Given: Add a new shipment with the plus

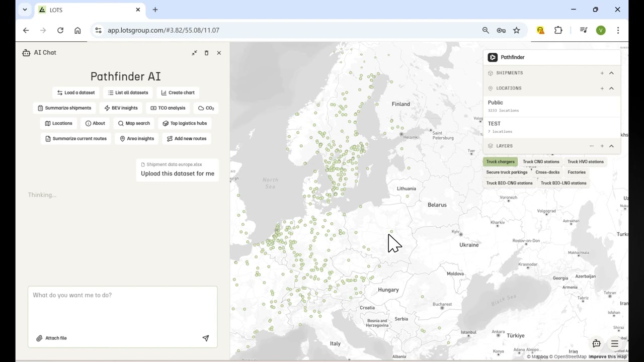Looking at the screenshot, I should point(602,73).
